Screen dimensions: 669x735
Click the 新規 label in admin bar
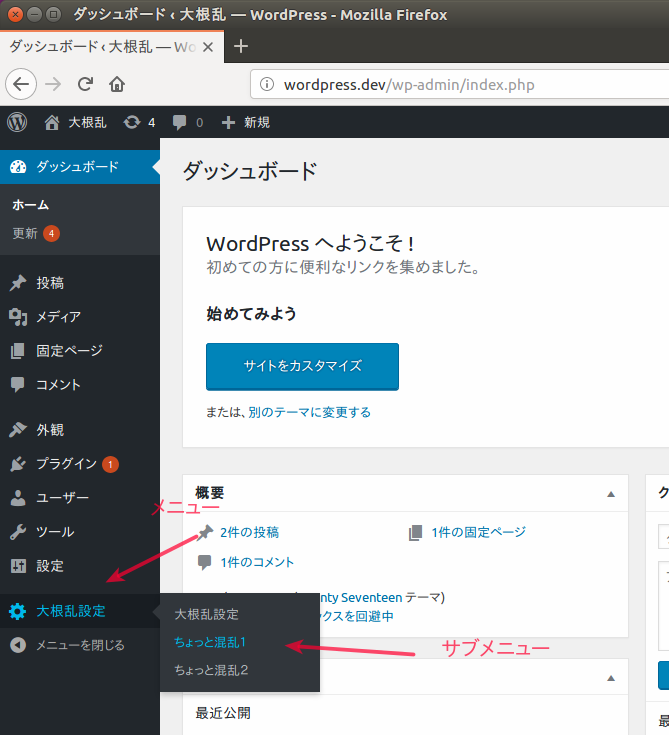pyautogui.click(x=257, y=122)
